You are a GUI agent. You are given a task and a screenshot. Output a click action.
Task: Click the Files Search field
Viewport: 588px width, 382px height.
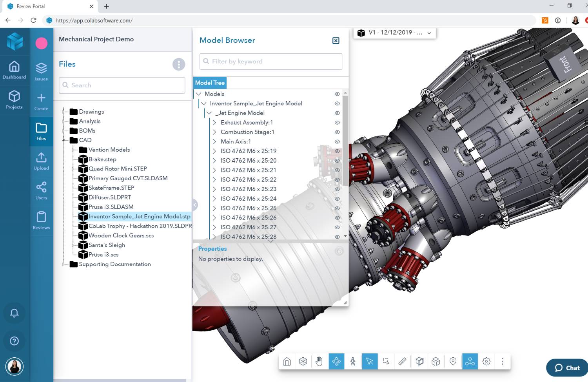coord(122,85)
